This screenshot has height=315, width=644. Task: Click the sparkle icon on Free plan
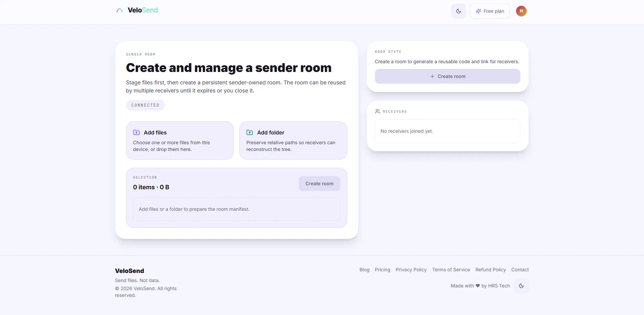[x=478, y=11]
